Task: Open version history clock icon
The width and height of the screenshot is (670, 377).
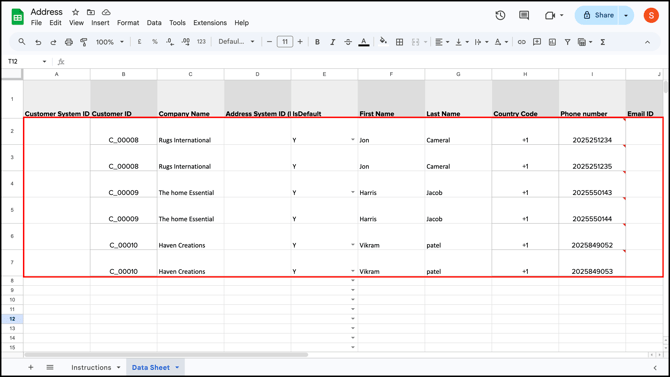Action: coord(500,15)
